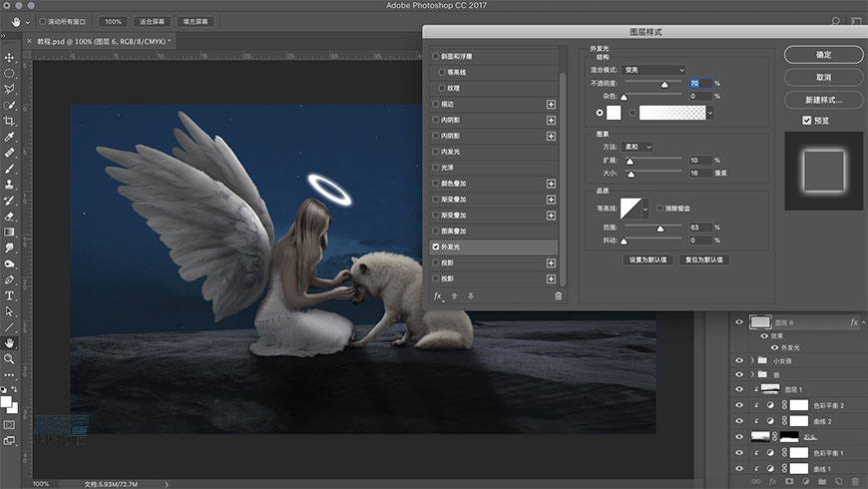Viewport: 868px width, 489px height.
Task: Click the white glow color swatch
Action: coord(614,113)
